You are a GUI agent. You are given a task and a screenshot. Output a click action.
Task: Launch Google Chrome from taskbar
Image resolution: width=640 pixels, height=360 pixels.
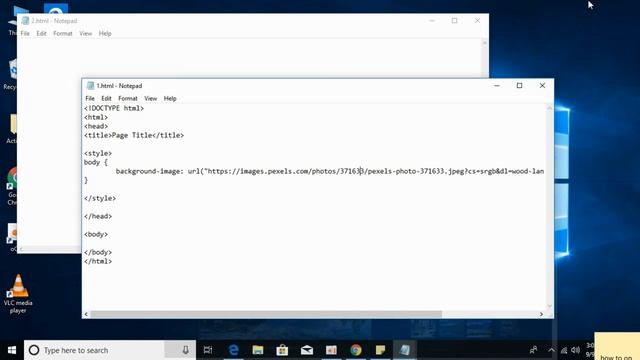click(x=356, y=350)
